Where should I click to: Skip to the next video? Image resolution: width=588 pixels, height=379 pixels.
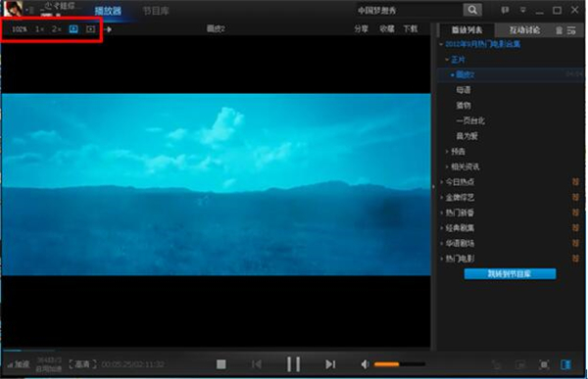pos(330,364)
